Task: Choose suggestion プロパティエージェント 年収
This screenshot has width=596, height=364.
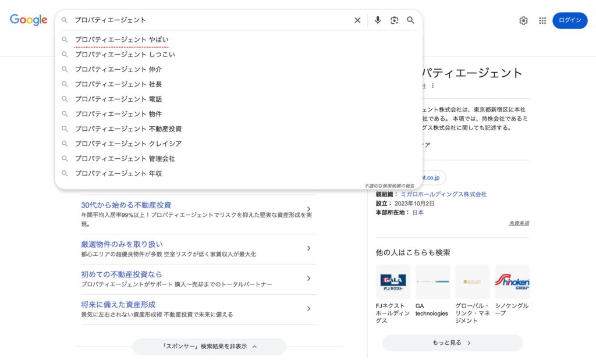Action: (118, 173)
